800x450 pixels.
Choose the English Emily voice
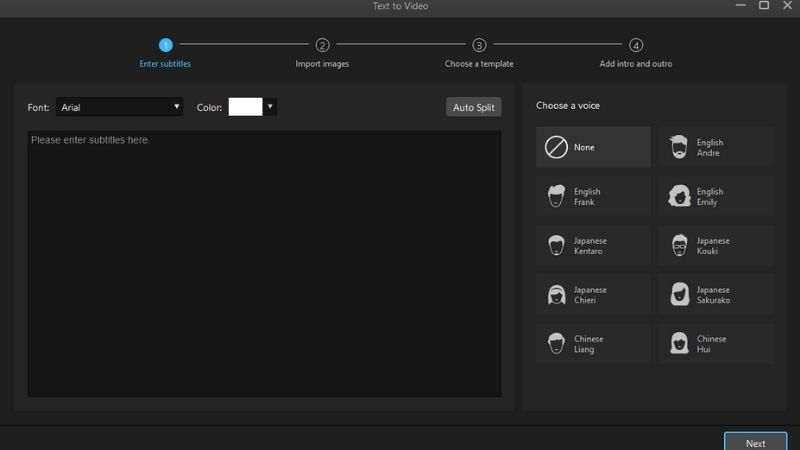click(716, 196)
